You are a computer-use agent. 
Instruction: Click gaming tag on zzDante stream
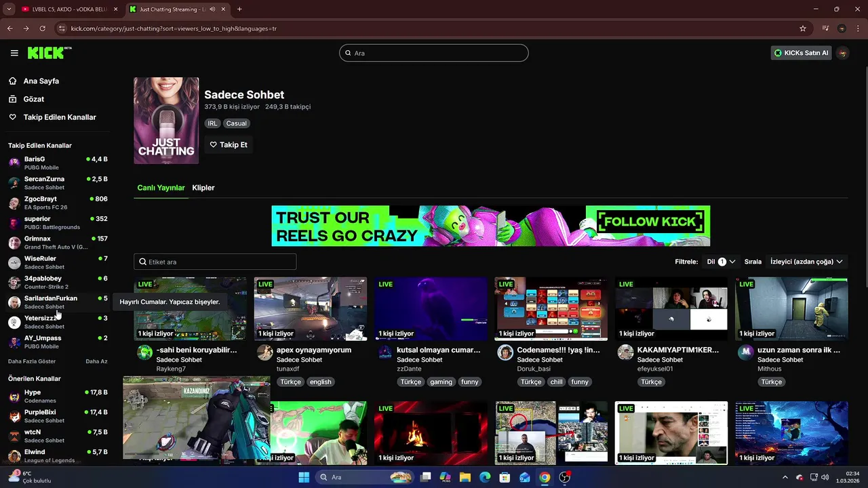click(441, 382)
